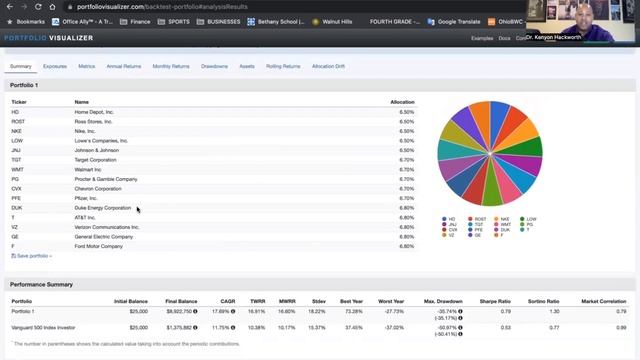Viewport: 640px width, 360px height.
Task: Switch to the Exposures tab
Action: 55,66
